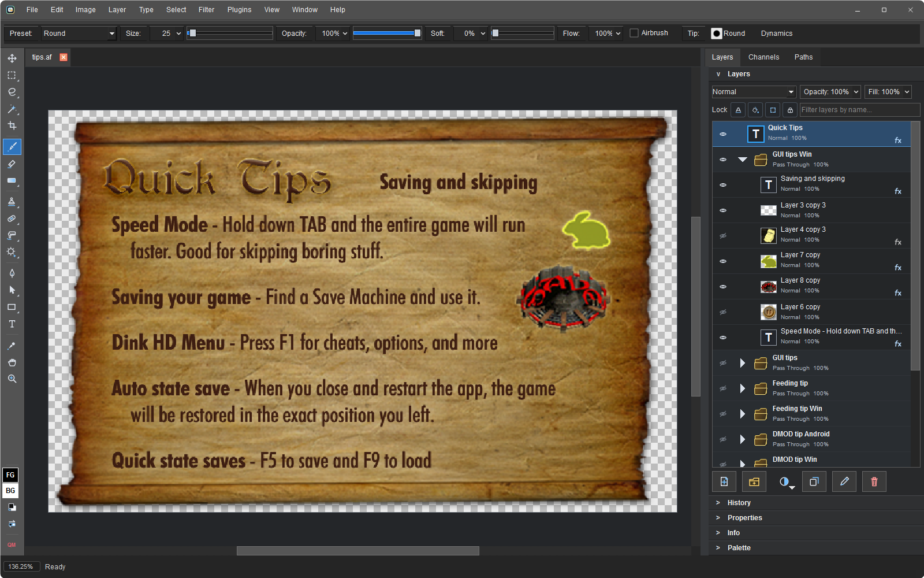Viewport: 924px width, 578px height.
Task: Create a new layer
Action: point(724,481)
